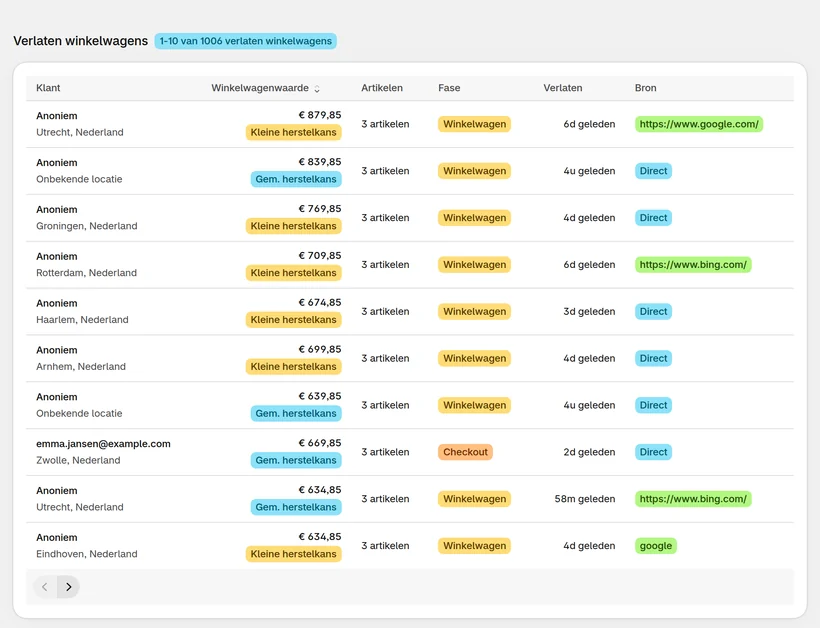Go to the next page of abandoned carts
820x628 pixels.
tap(69, 587)
